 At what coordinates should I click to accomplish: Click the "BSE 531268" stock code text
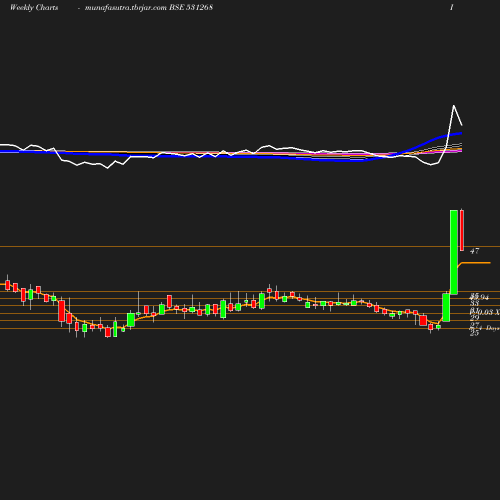pyautogui.click(x=191, y=7)
